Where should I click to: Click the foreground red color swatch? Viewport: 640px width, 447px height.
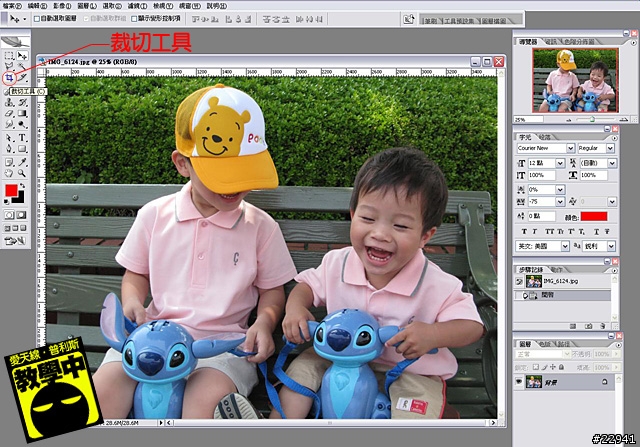[11, 190]
